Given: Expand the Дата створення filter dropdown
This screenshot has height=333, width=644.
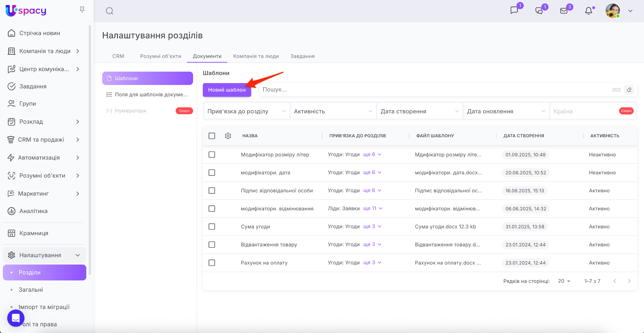Looking at the screenshot, I should click(419, 111).
